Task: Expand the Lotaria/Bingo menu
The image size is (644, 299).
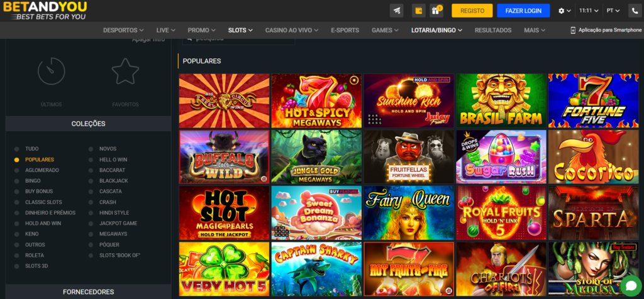Action: point(436,30)
